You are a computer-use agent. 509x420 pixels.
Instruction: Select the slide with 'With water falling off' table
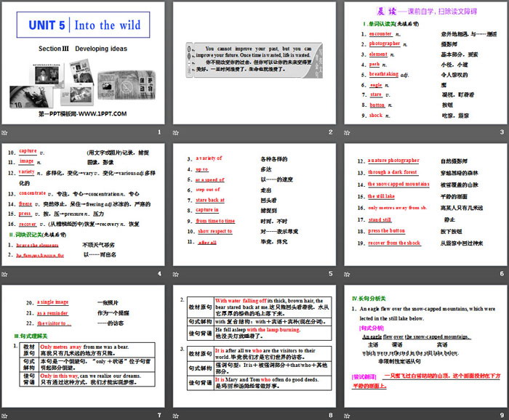pos(254,347)
